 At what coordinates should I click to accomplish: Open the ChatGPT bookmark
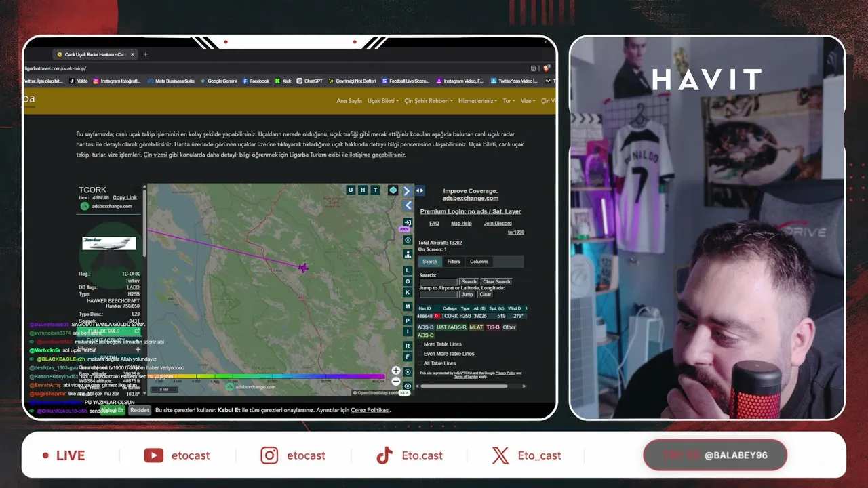pos(310,81)
